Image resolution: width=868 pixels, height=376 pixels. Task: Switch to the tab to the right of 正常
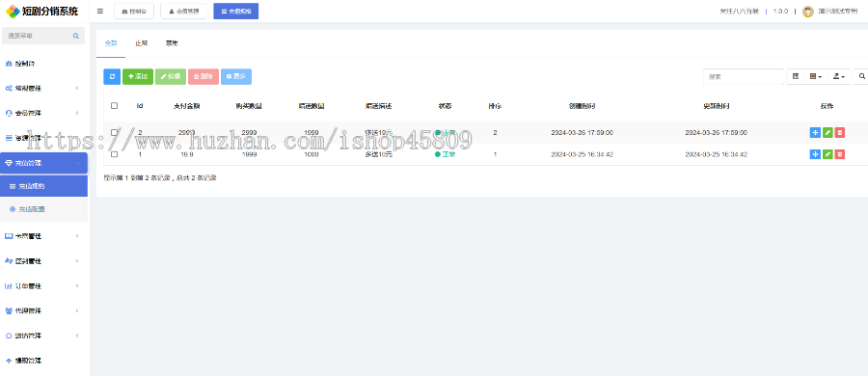(x=172, y=43)
